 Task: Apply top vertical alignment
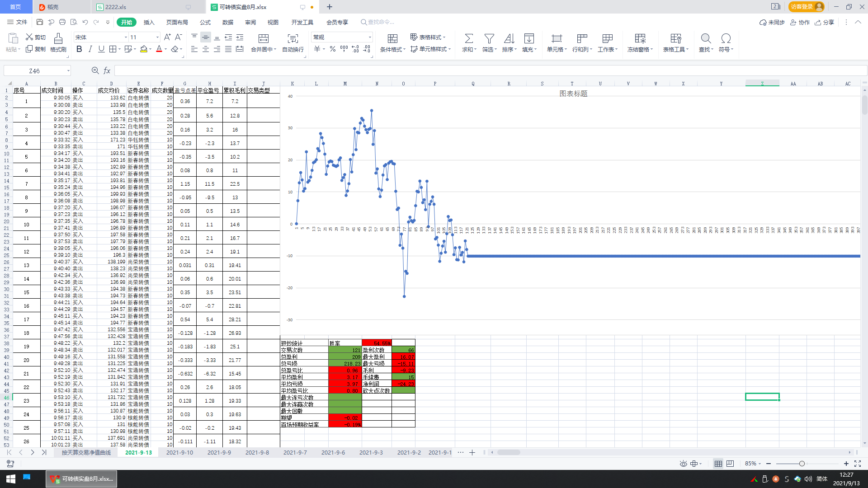click(x=194, y=37)
